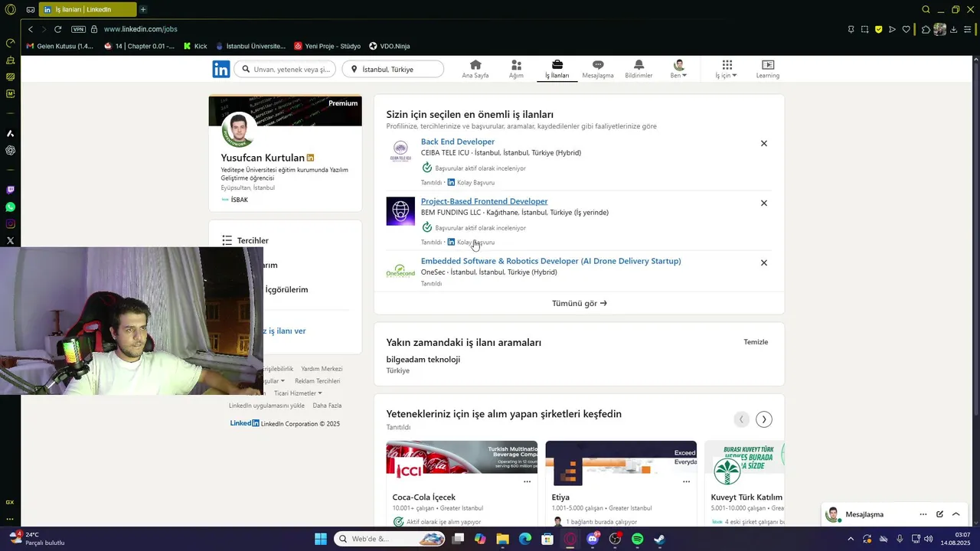Open Yusufcan Kurtulan profile name

click(263, 158)
